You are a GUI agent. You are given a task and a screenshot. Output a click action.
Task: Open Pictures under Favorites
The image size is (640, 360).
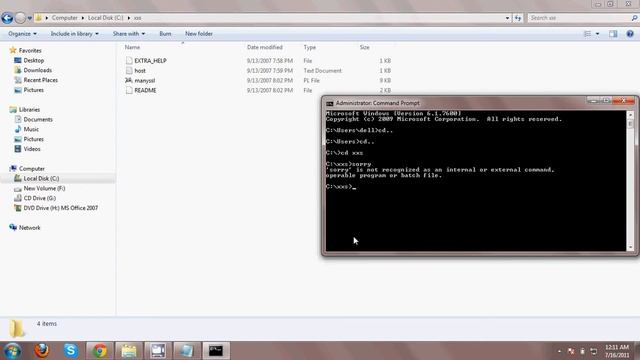[33, 90]
